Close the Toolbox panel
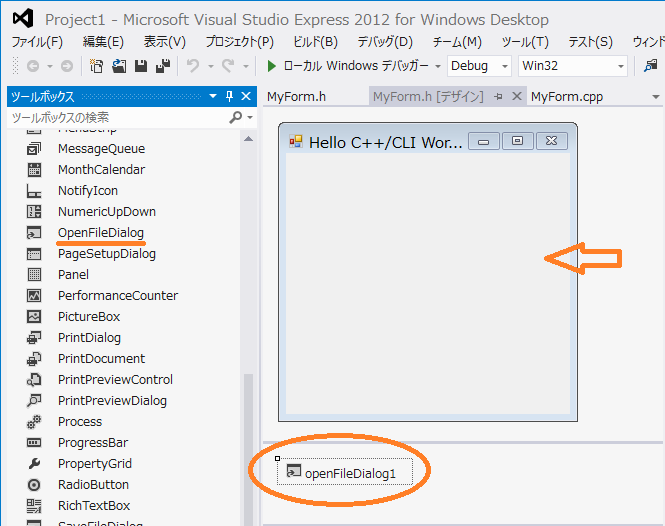Viewport: 665px width, 526px height. (246, 96)
